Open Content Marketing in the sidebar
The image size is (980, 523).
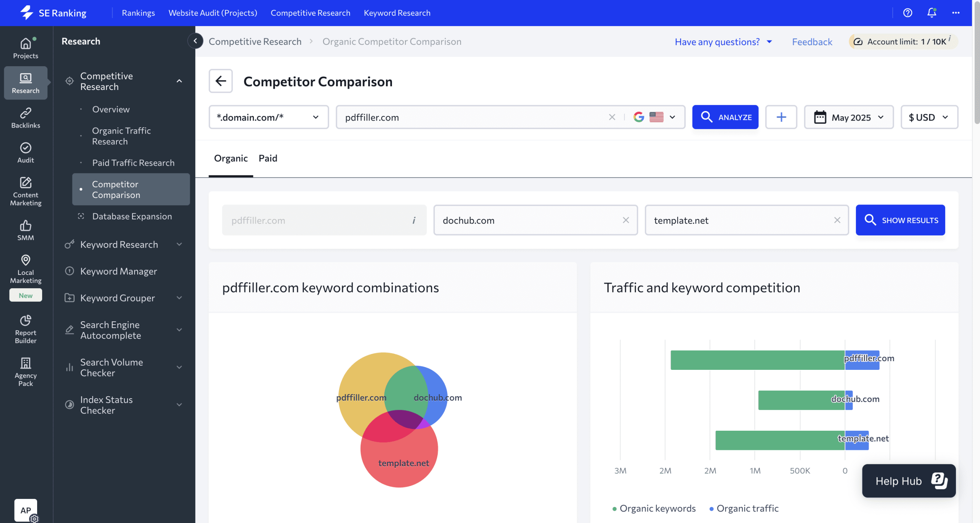pyautogui.click(x=26, y=191)
